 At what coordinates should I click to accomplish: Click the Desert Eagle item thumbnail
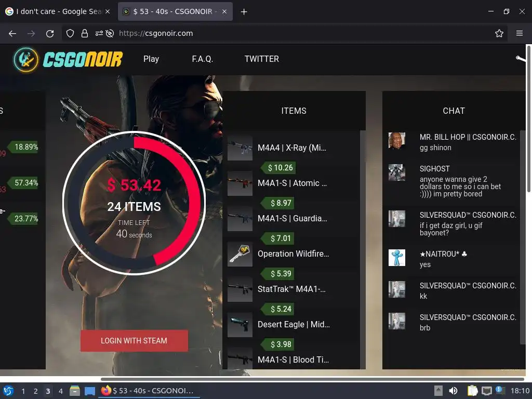pyautogui.click(x=240, y=324)
